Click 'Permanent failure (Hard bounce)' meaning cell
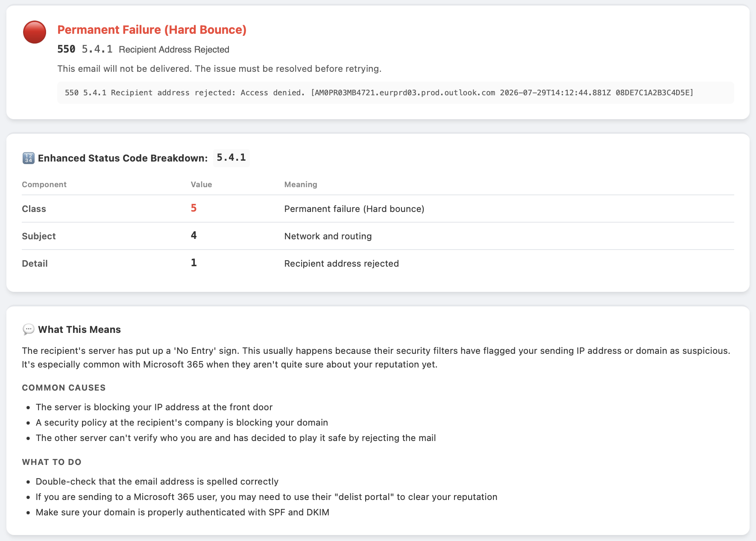Screen dimensions: 756x541 pos(354,209)
